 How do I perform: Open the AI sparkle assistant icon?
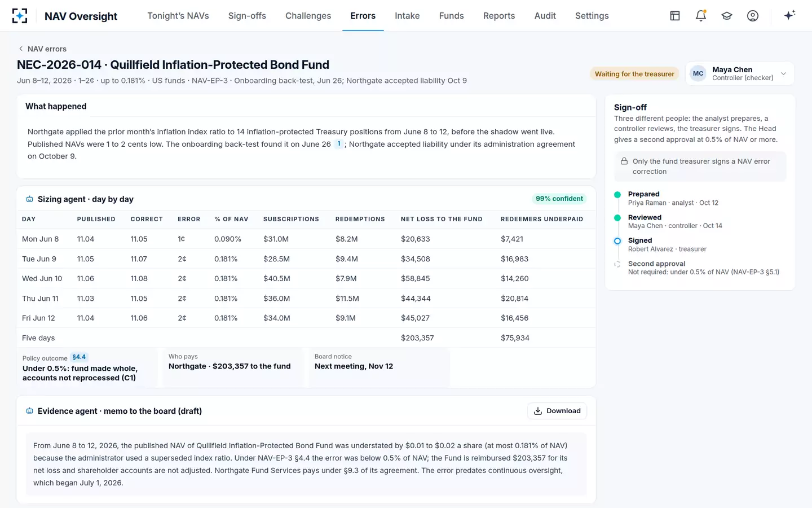pyautogui.click(x=789, y=15)
